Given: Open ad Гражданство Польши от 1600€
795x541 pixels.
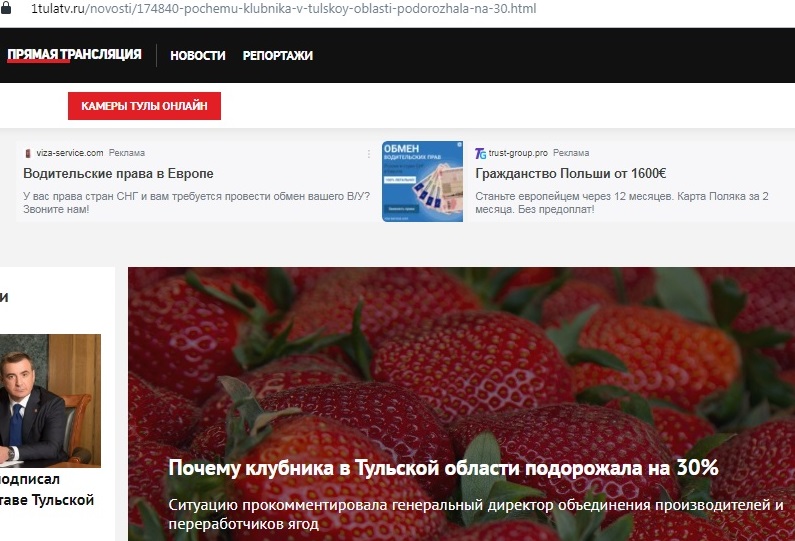Looking at the screenshot, I should pos(570,173).
